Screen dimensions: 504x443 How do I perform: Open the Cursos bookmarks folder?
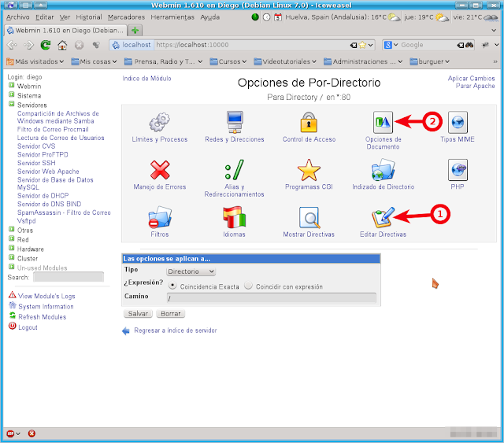228,61
